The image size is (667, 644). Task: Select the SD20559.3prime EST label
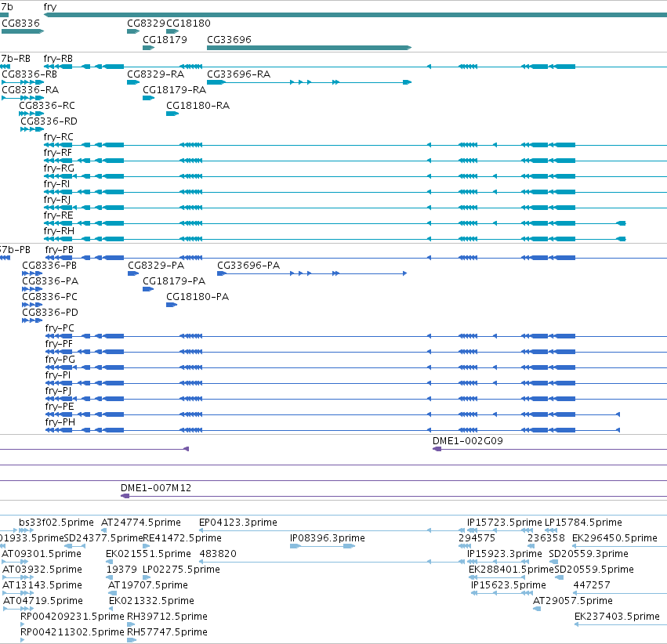(589, 555)
